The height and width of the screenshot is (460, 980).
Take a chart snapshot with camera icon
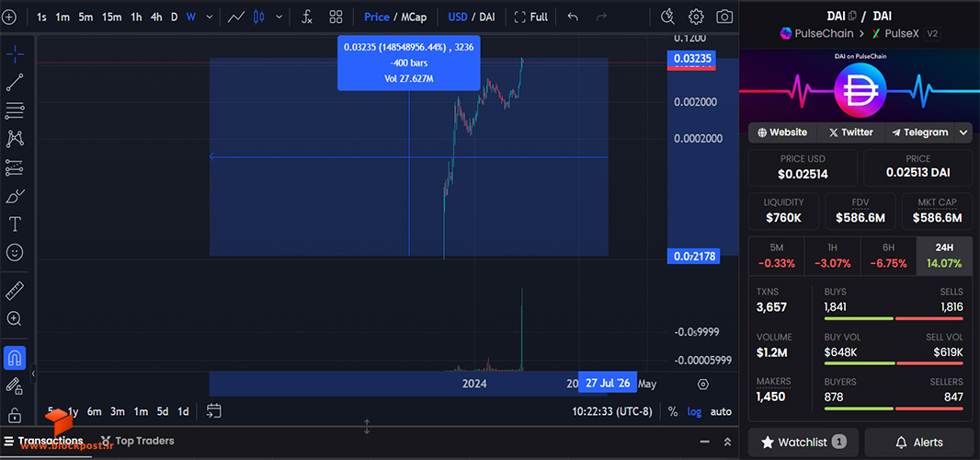click(x=724, y=17)
